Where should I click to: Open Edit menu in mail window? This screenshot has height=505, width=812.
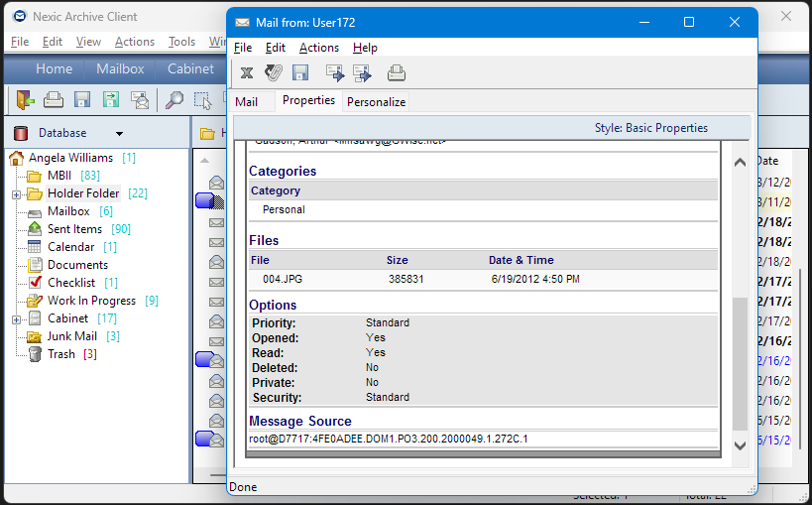pos(275,48)
